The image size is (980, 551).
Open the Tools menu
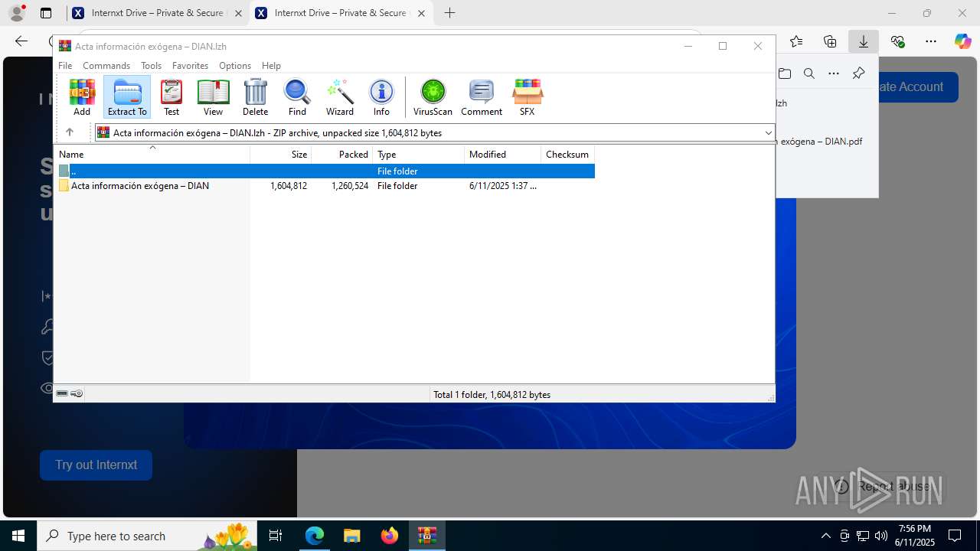tap(151, 66)
